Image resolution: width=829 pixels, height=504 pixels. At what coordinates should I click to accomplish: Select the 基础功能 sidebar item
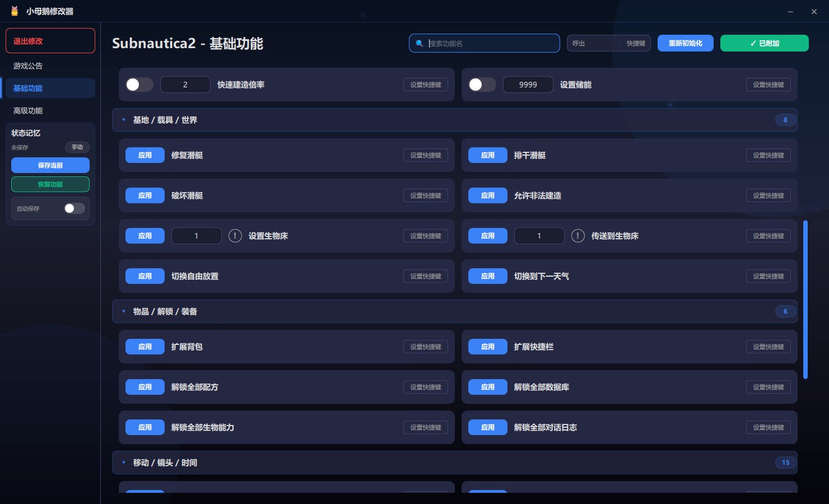coord(50,88)
